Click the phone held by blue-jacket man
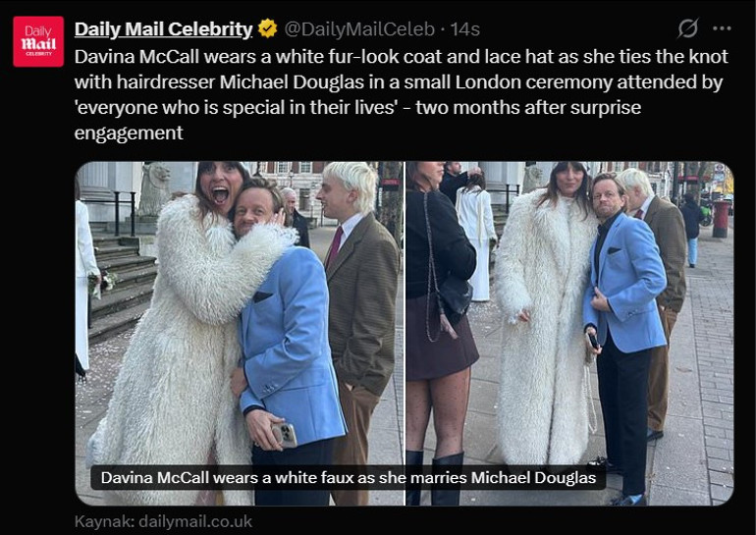 click(x=285, y=435)
